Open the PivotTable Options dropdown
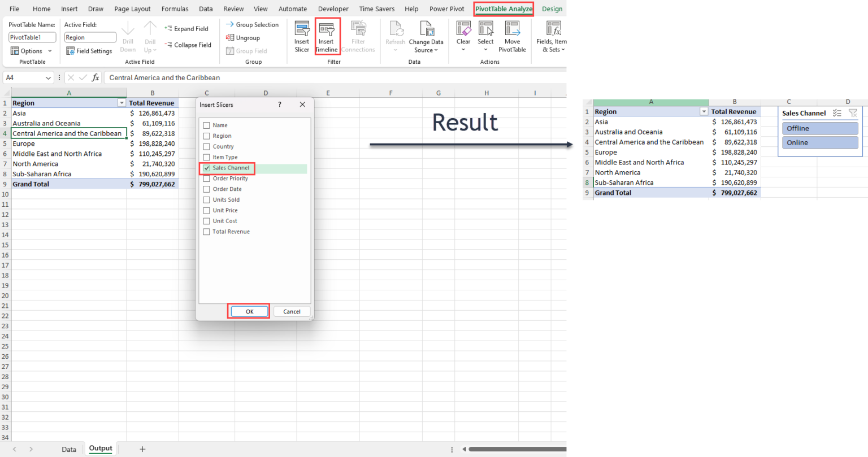The width and height of the screenshot is (868, 457). coord(31,51)
